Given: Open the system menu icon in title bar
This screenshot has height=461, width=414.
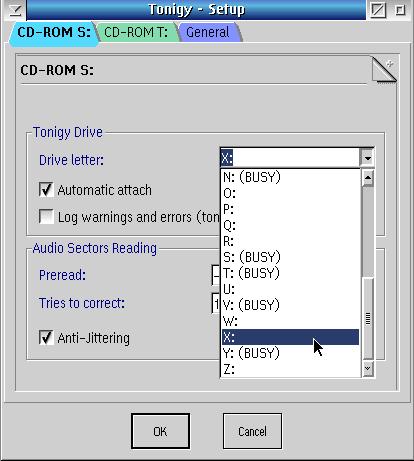Looking at the screenshot, I should click(x=15, y=10).
